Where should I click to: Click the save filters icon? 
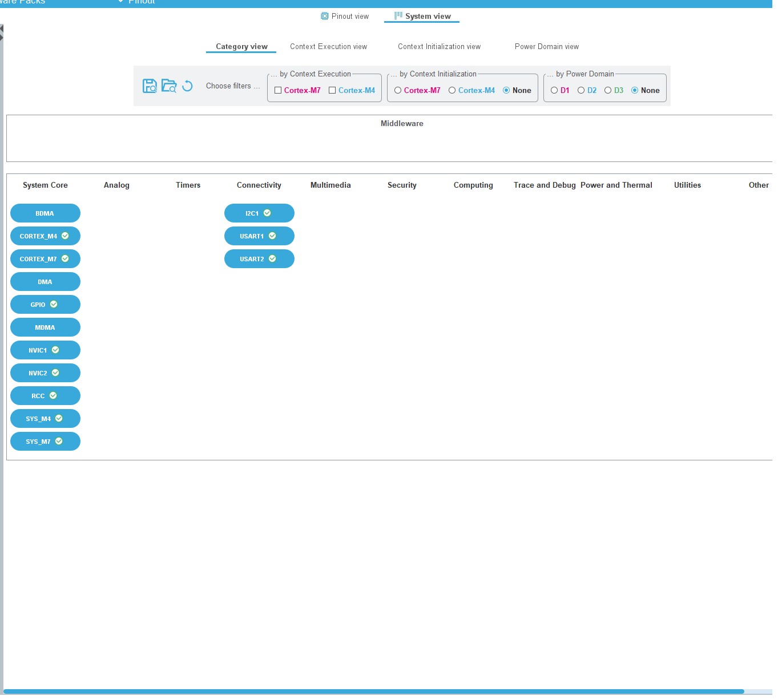(150, 86)
